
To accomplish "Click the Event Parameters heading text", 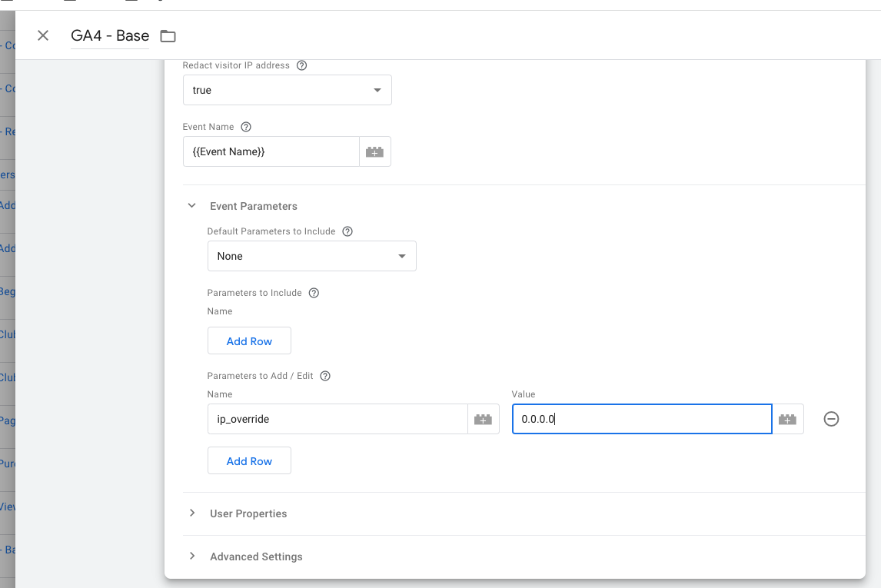I will point(254,206).
